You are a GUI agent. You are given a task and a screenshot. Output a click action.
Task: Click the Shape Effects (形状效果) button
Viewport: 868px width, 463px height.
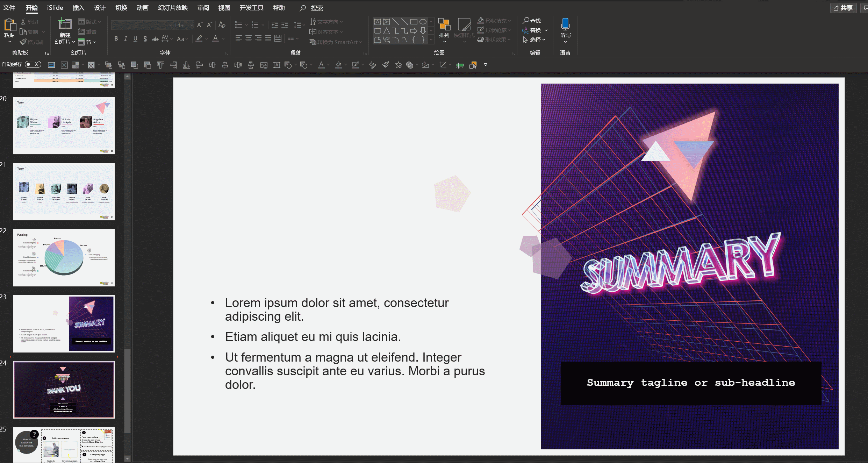point(494,40)
